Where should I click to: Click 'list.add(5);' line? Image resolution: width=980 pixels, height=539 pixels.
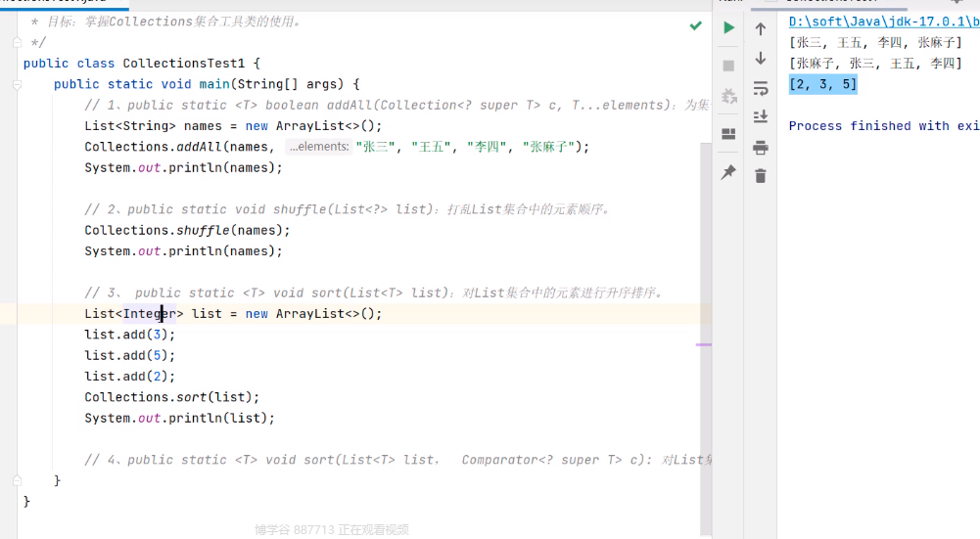coord(130,355)
